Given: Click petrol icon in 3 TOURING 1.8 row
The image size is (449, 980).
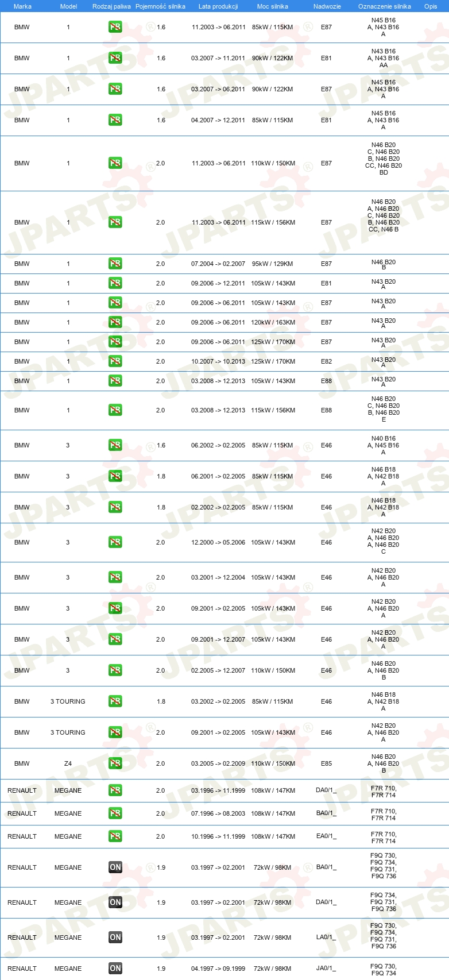Looking at the screenshot, I should [115, 701].
